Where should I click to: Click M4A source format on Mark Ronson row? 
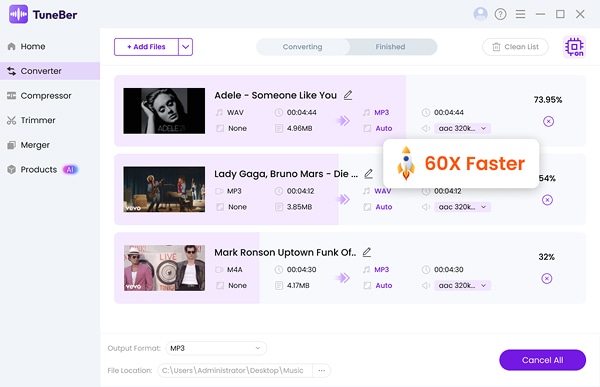coord(235,269)
